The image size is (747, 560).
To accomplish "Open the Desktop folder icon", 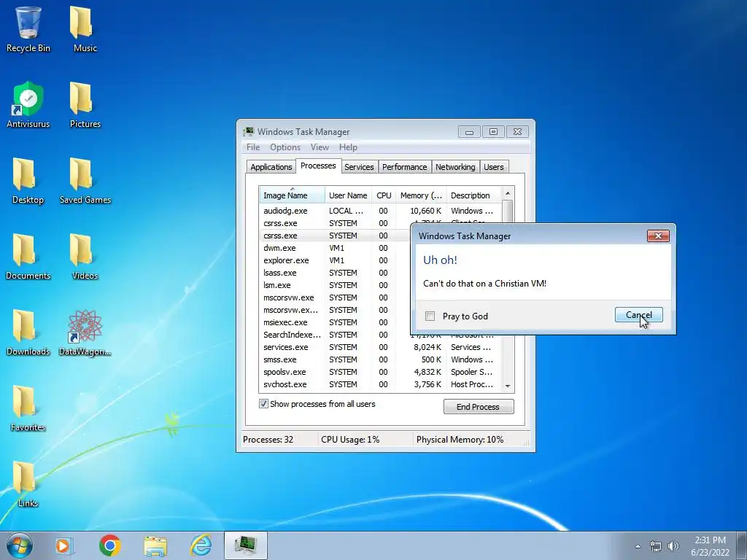I will point(28,181).
